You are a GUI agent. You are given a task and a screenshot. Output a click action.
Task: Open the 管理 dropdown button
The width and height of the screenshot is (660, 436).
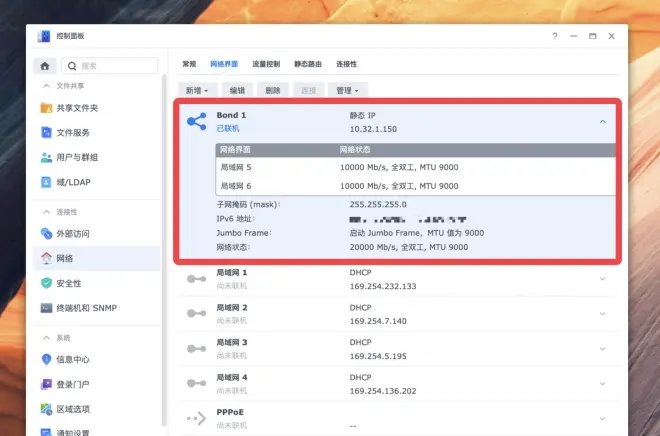click(348, 90)
